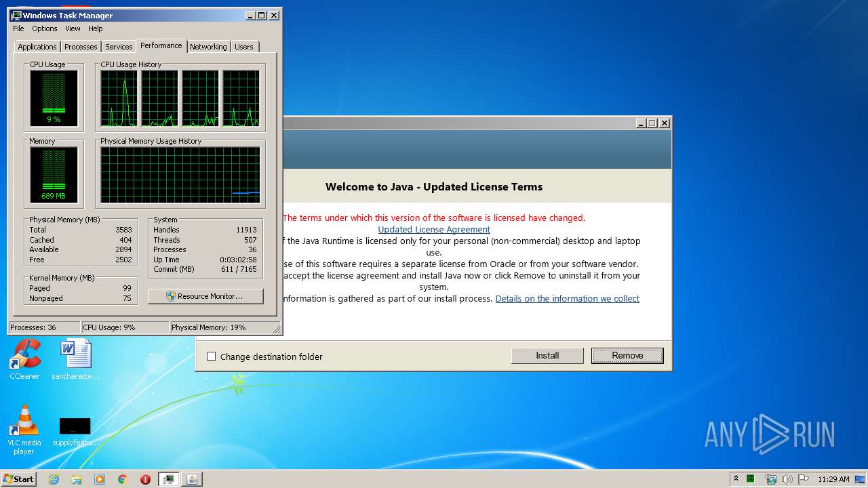Show hidden system tray icons
The width and height of the screenshot is (868, 488).
[736, 479]
